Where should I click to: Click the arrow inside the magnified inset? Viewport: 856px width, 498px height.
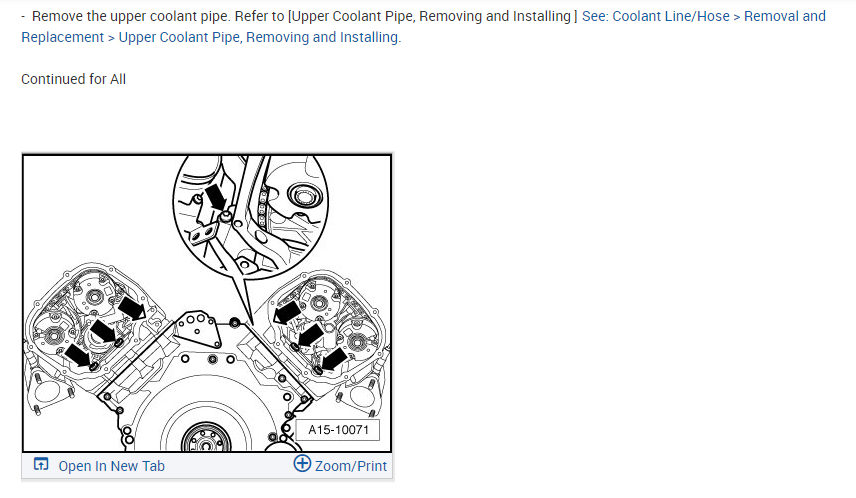pos(216,197)
